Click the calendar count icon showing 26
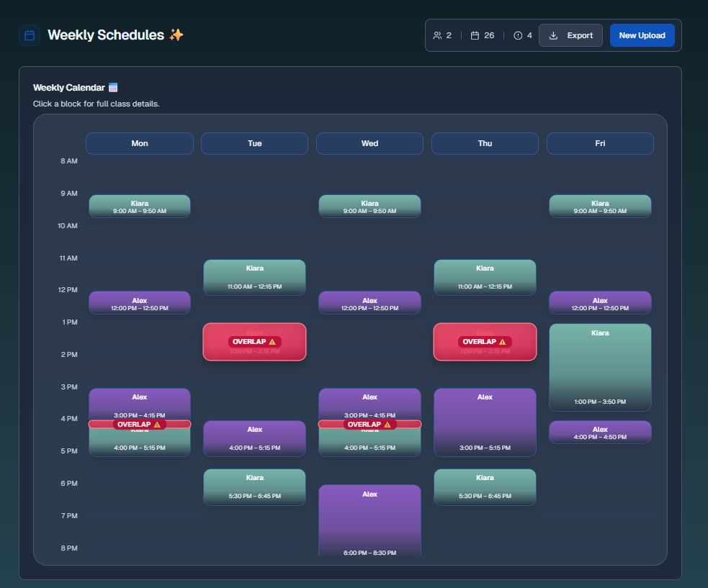Viewport: 708px width, 588px height. point(475,35)
